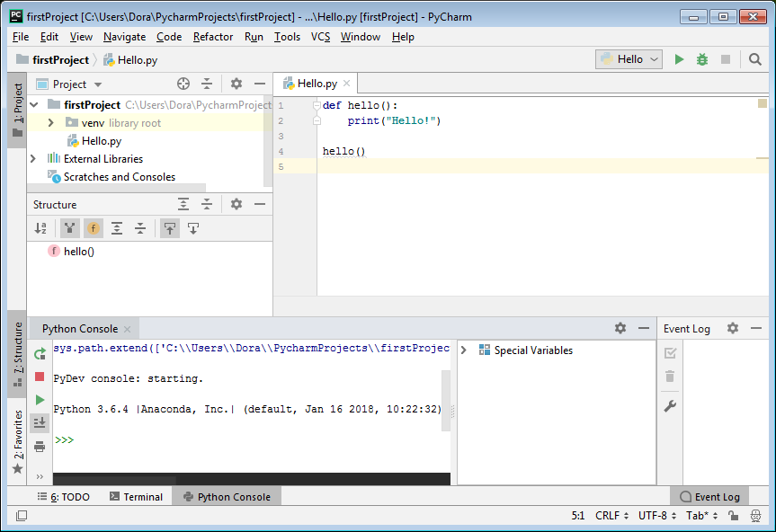Collapse firstProject tree node
Image resolution: width=776 pixels, height=532 pixels.
point(34,105)
